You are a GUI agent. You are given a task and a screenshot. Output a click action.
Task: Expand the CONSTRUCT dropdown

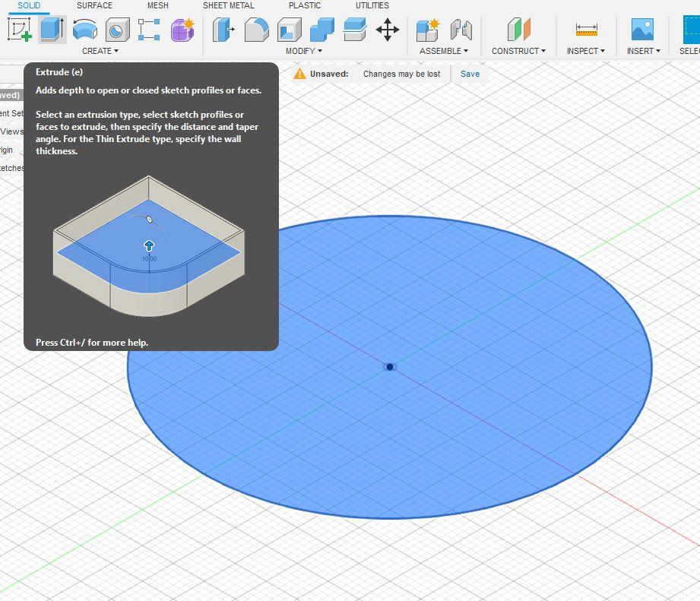click(x=519, y=51)
